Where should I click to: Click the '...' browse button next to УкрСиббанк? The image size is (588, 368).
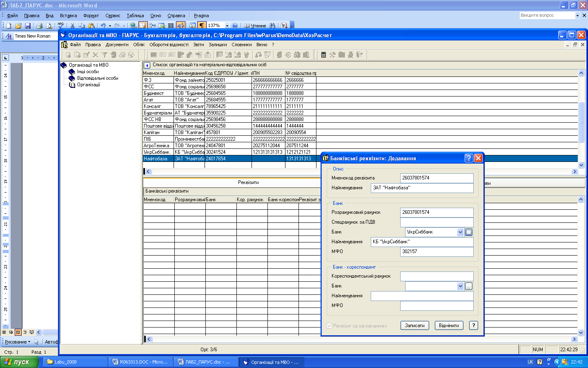pos(469,232)
